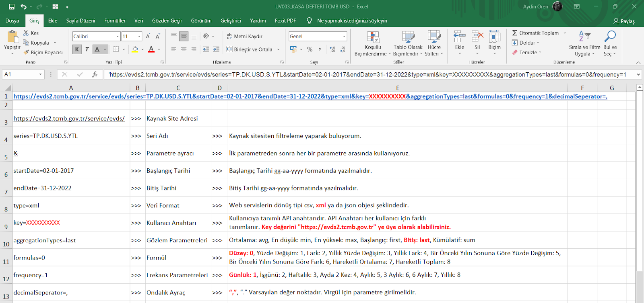Click the Format cells (Biçim) icon
644x303 pixels.
pos(494,37)
